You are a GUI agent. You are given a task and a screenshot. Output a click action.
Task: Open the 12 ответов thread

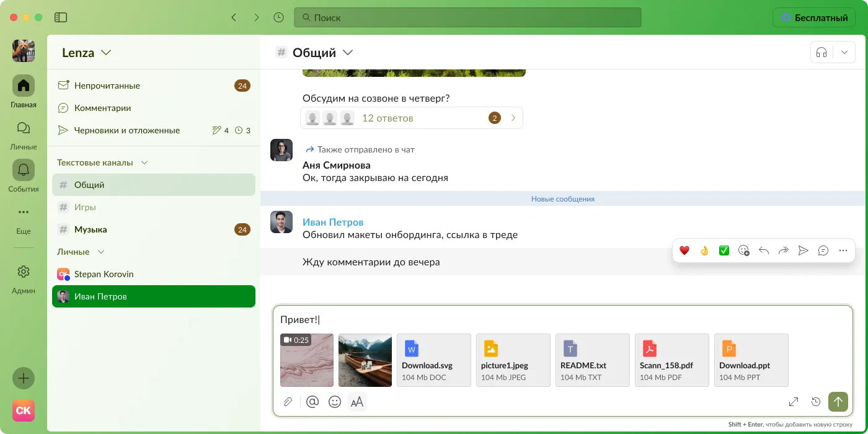(x=412, y=118)
